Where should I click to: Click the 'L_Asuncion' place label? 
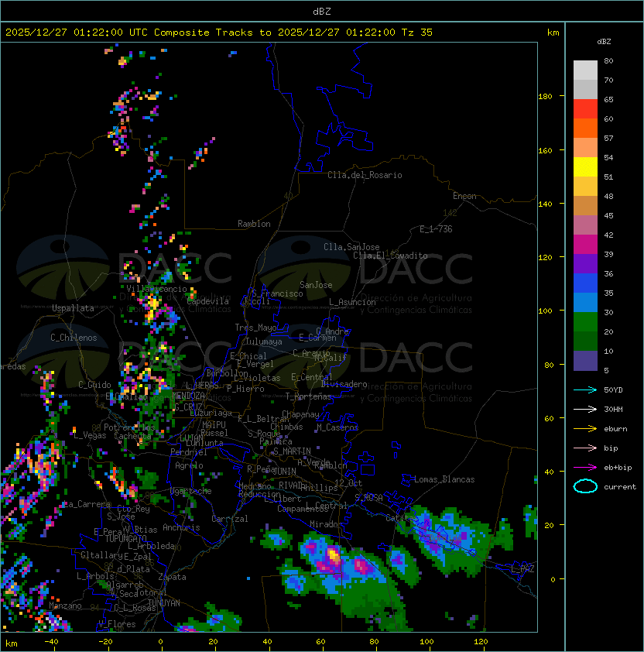tap(352, 302)
